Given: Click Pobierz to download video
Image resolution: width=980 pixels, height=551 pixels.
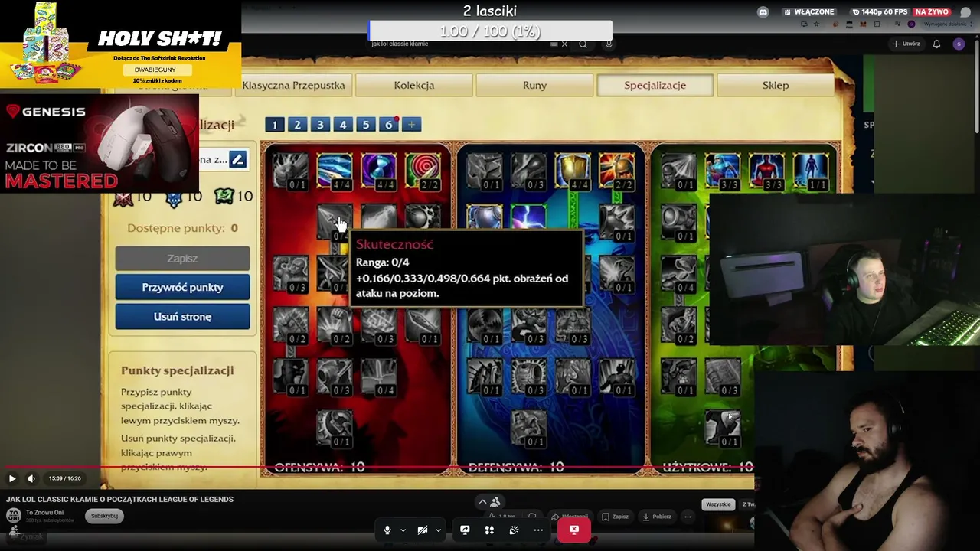Looking at the screenshot, I should point(655,517).
